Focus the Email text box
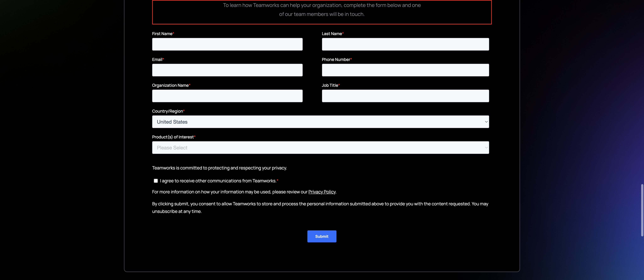 pos(227,70)
